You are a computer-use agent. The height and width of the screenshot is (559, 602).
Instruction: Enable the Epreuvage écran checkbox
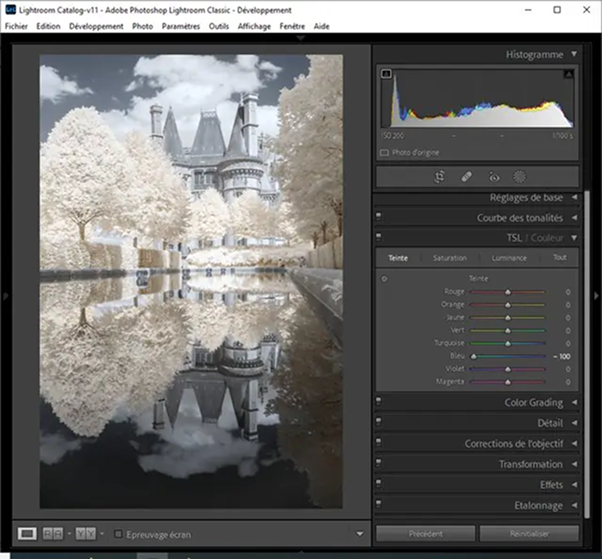[x=118, y=534]
